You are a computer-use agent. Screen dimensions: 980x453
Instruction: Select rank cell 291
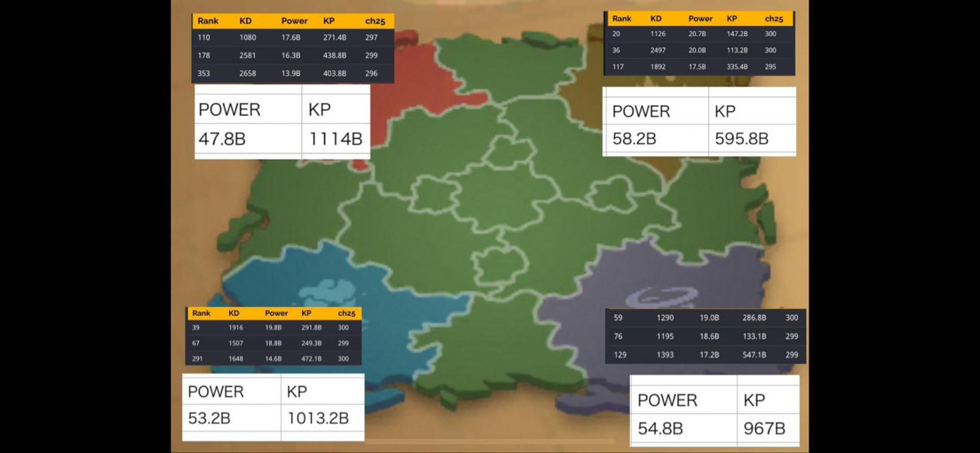[x=198, y=358]
